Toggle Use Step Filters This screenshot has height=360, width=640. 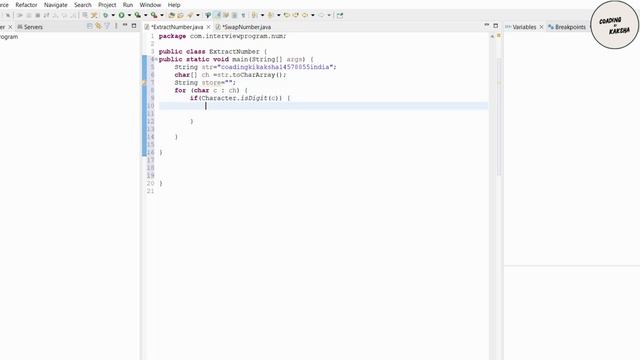click(x=93, y=15)
